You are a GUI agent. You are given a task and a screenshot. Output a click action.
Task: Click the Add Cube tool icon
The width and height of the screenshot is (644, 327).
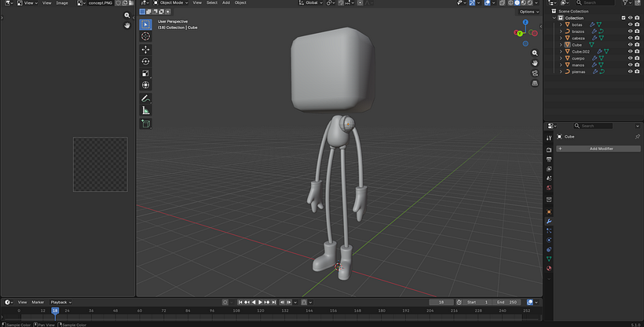coord(145,123)
